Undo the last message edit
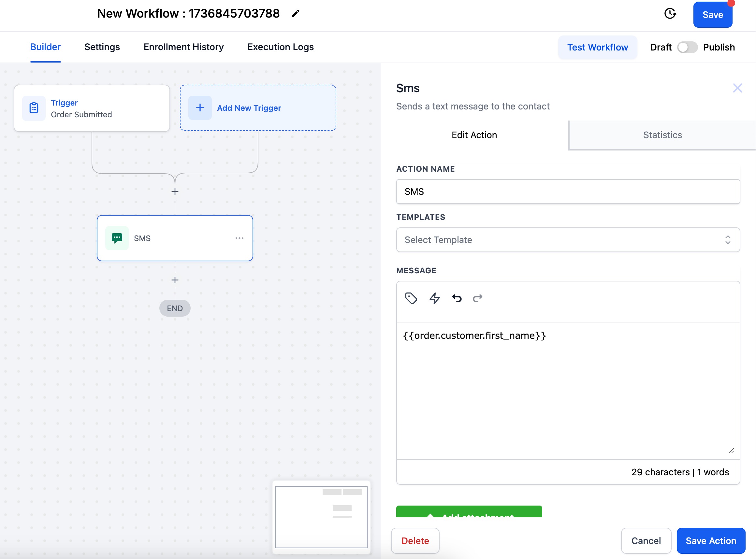Image resolution: width=756 pixels, height=559 pixels. pyautogui.click(x=457, y=298)
